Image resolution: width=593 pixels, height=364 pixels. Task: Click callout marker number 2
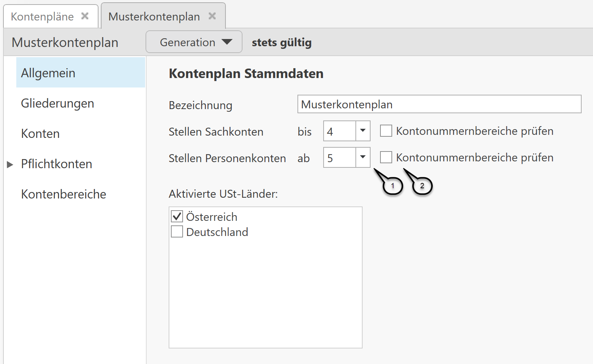tap(422, 185)
